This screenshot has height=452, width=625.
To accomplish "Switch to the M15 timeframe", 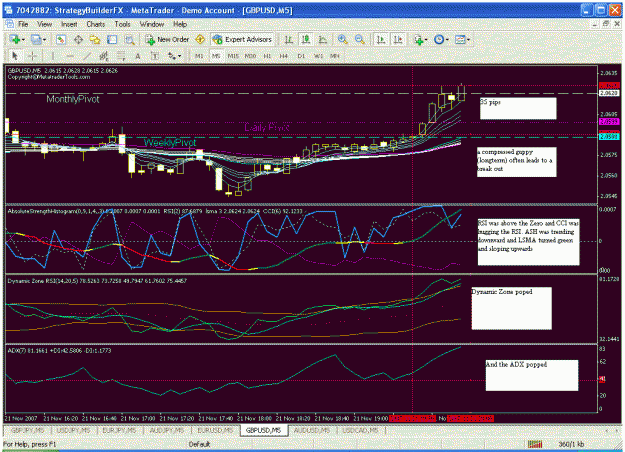I will coord(233,56).
